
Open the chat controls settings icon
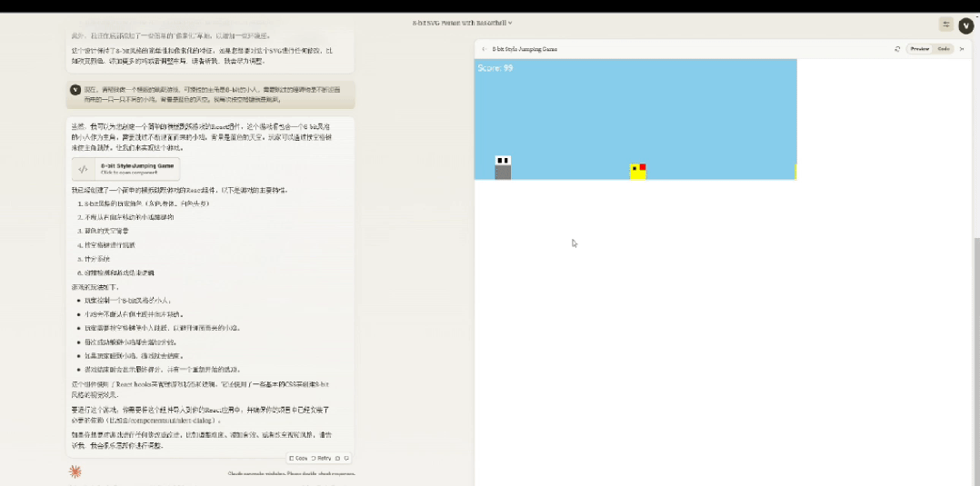click(x=946, y=25)
